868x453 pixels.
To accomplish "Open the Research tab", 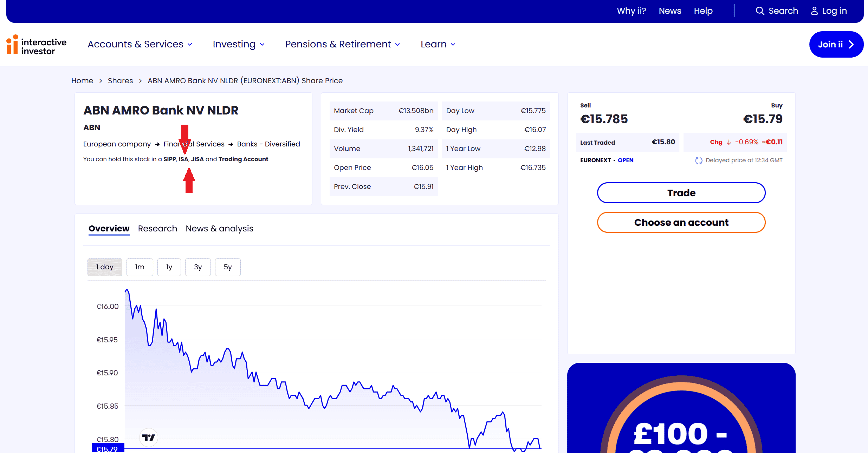I will click(x=157, y=229).
